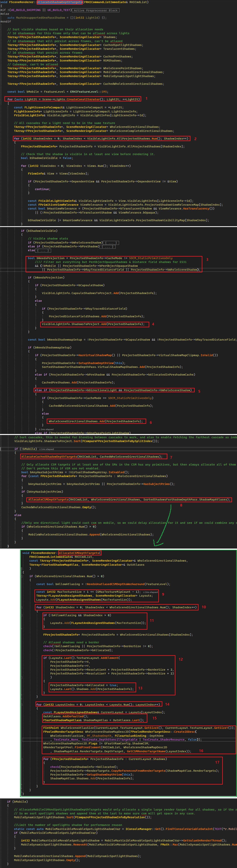237x868 pixels.
Task: Click the continue; statement
Action: (x=43, y=189)
